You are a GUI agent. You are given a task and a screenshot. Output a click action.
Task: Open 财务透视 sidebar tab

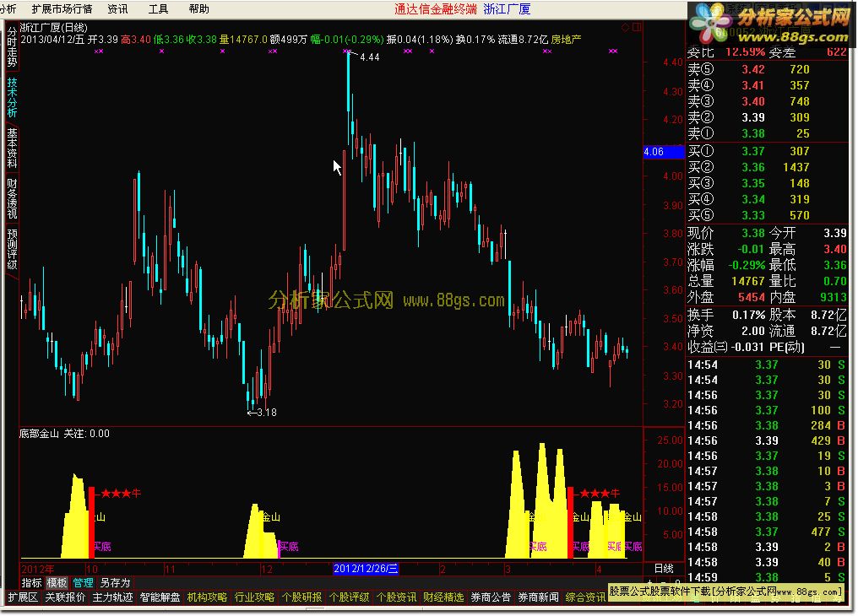click(x=12, y=197)
